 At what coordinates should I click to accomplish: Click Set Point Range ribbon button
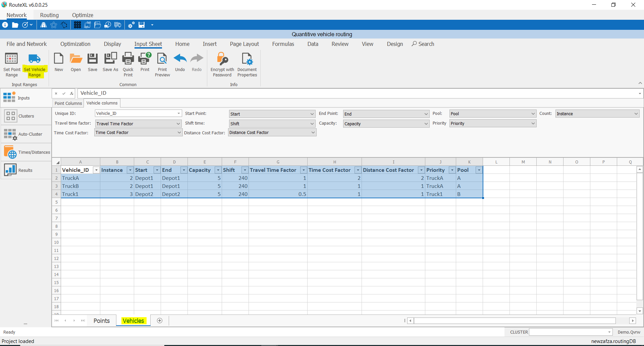12,65
